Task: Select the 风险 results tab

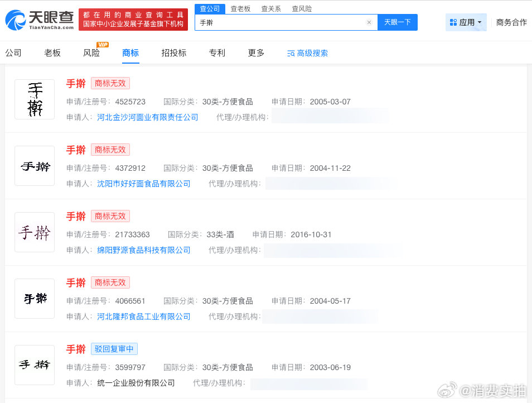Action: pos(91,53)
